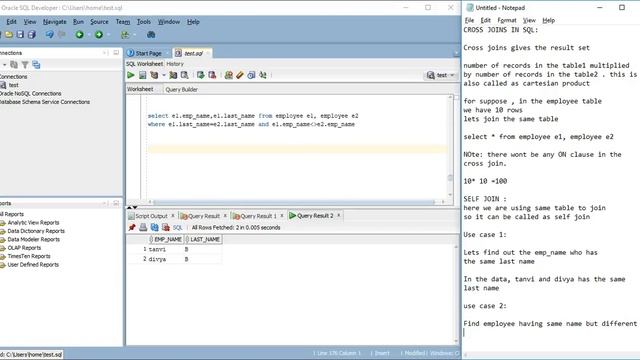Click the To Upper/Lower/InitCap icon
Image resolution: width=640 pixels, height=360 pixels.
(x=263, y=75)
